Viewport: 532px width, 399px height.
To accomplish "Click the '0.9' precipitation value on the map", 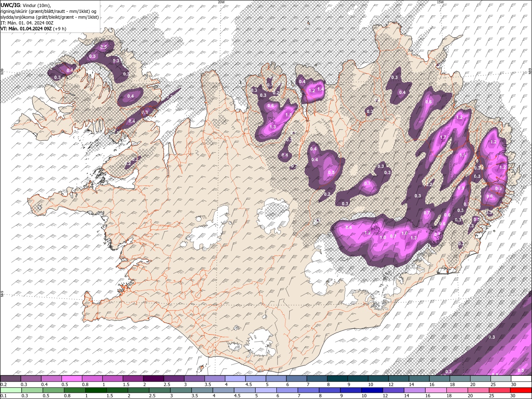I will point(461,188).
